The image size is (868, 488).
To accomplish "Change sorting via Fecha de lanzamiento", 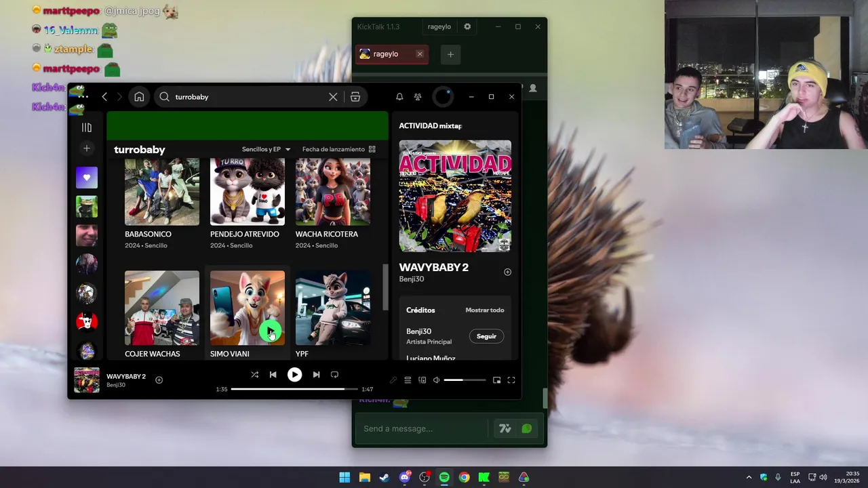I will (334, 149).
